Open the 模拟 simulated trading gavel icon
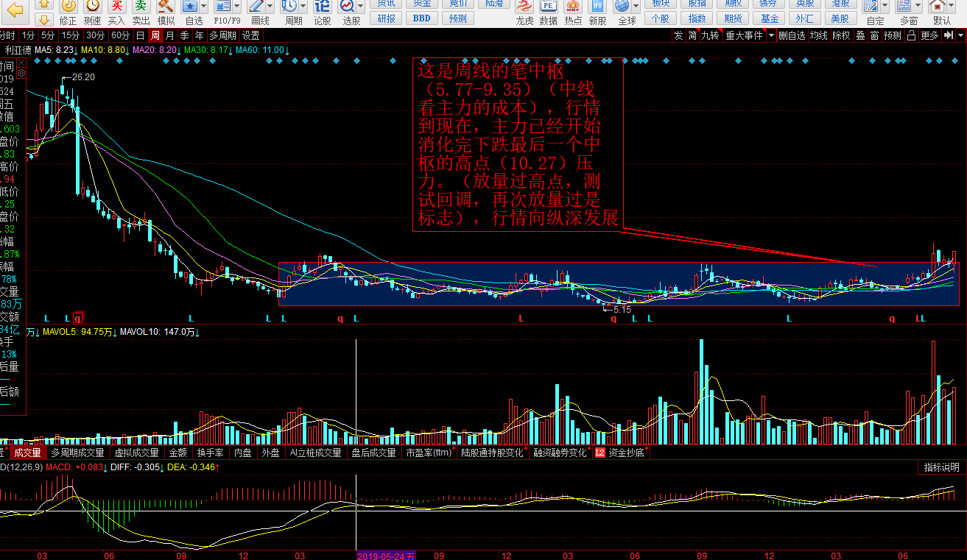The image size is (967, 560). coord(166,6)
